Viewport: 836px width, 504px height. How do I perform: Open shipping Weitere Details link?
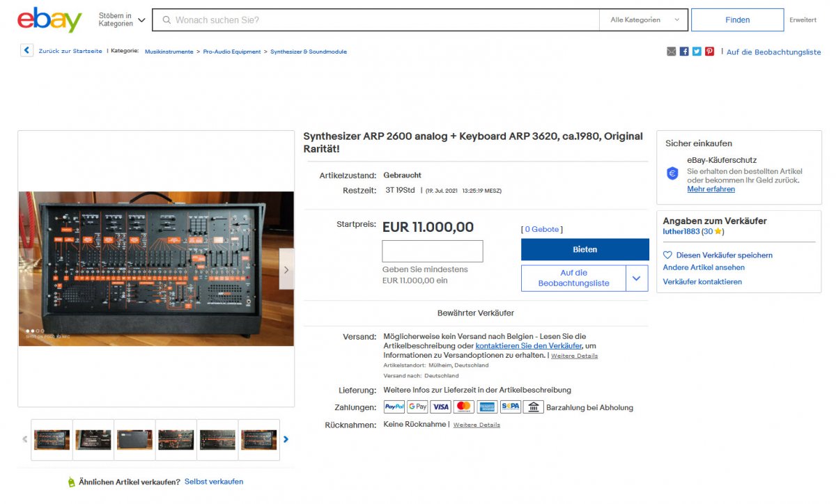574,356
